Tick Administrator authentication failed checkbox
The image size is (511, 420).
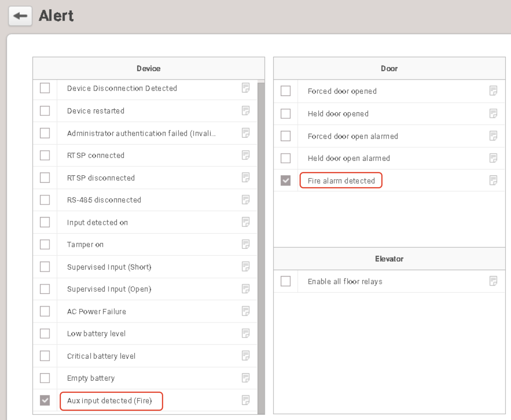pos(45,133)
